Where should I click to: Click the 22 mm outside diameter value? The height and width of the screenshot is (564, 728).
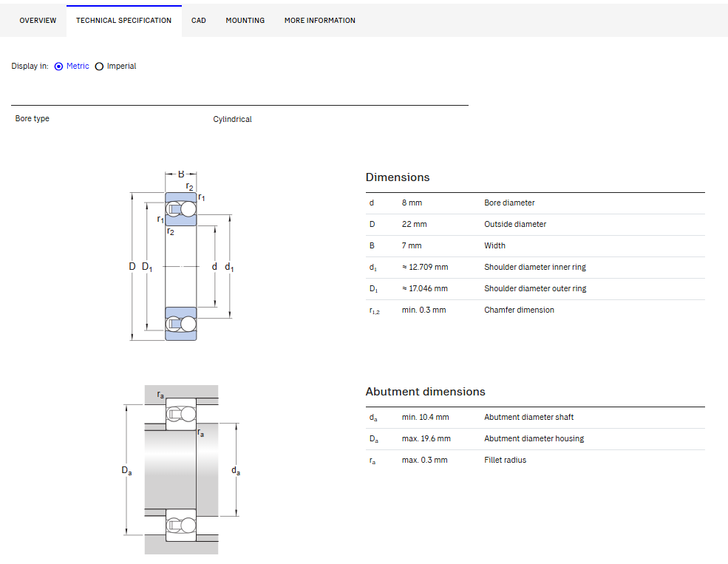tap(414, 224)
